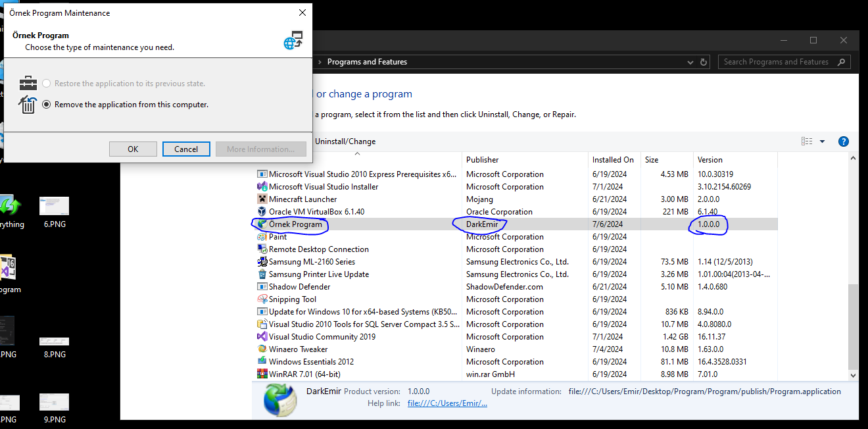Screen dimensions: 868x429
Task: Click the Visual Studio Community 2019 icon
Action: [x=262, y=337]
